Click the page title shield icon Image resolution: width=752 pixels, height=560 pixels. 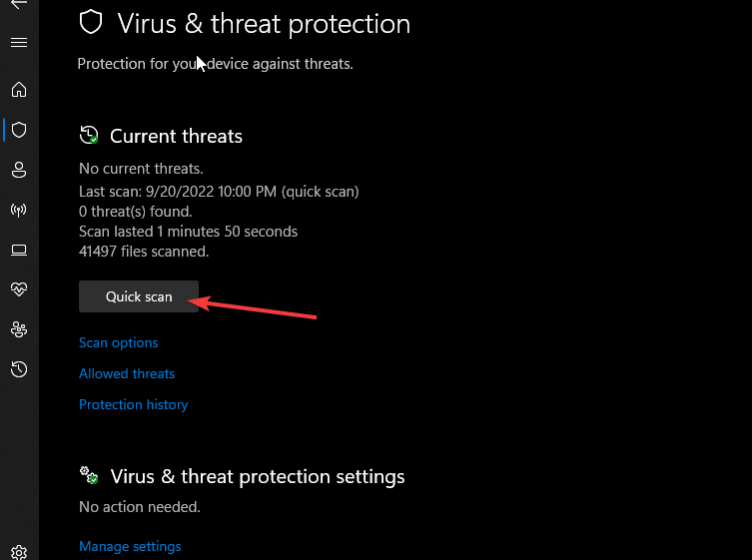pyautogui.click(x=91, y=23)
